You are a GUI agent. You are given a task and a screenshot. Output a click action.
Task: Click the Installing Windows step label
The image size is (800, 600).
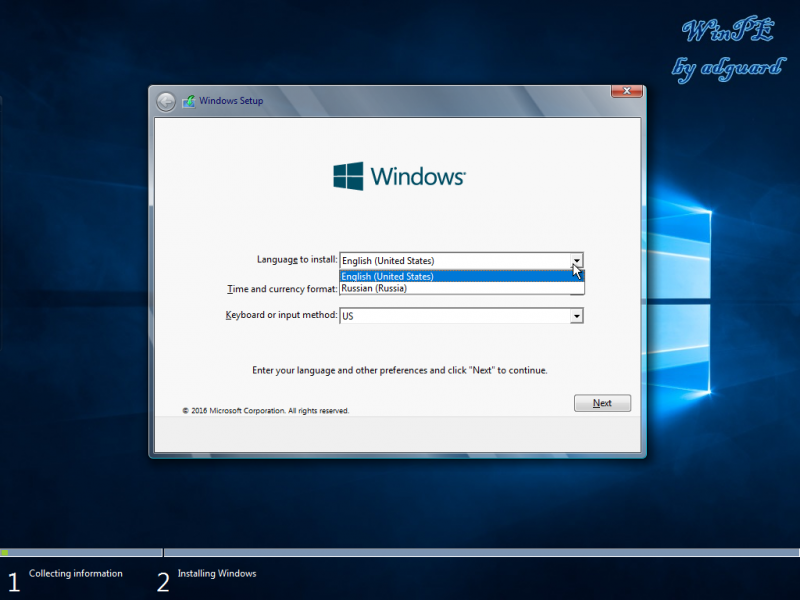click(217, 573)
